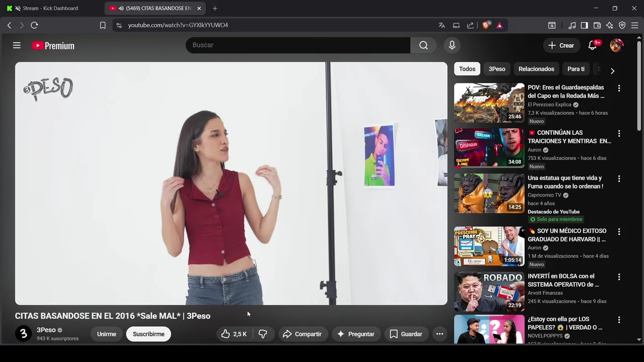644x362 pixels.
Task: Open options for LOS PAPELES video
Action: tap(619, 320)
